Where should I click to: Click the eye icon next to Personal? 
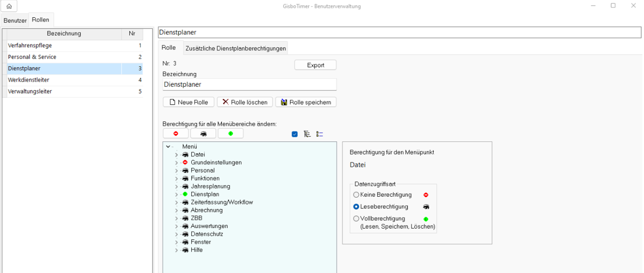click(185, 170)
